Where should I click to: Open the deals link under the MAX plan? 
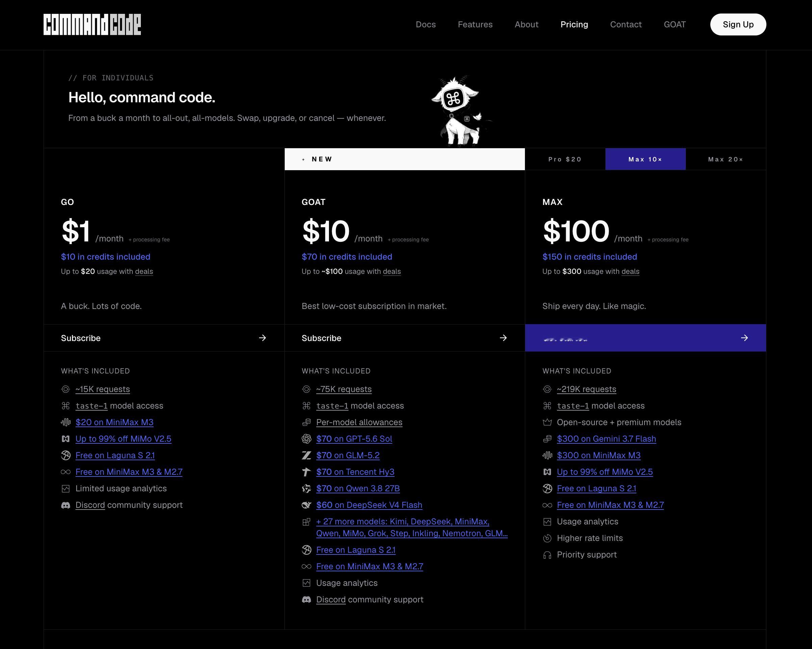(631, 271)
